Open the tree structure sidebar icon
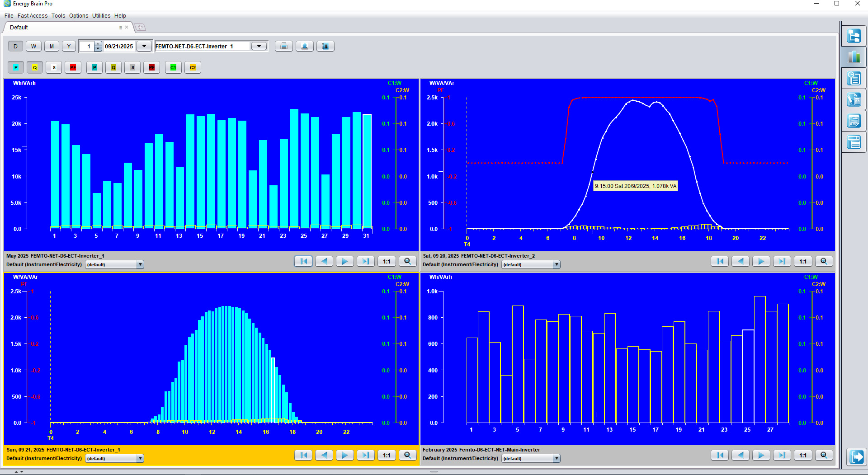 pyautogui.click(x=854, y=36)
